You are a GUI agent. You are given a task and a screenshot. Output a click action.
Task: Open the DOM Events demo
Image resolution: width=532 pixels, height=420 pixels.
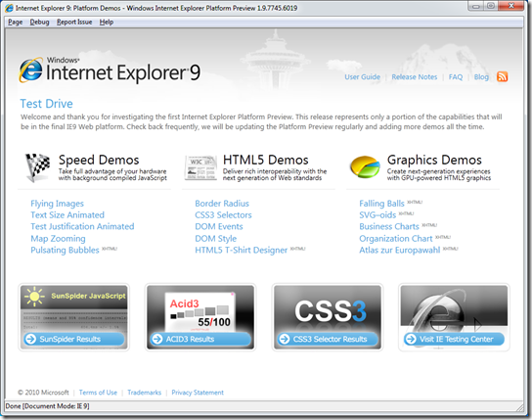point(219,226)
